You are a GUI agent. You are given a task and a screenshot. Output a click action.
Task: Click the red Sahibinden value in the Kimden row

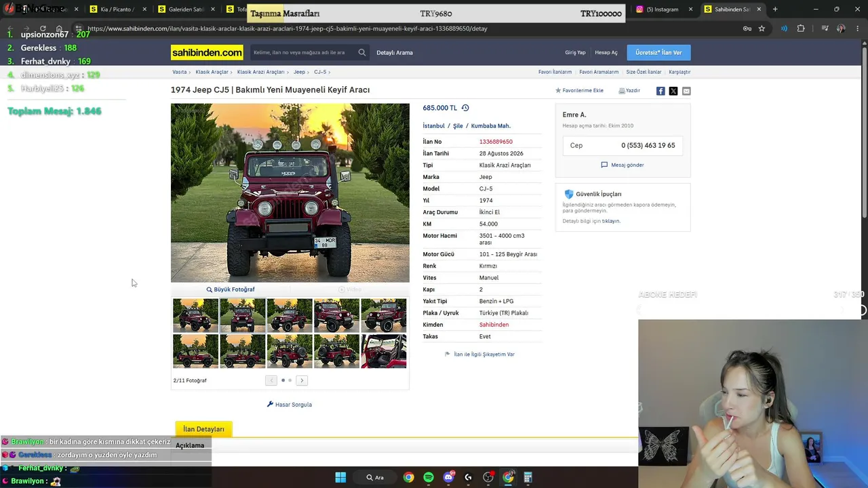click(494, 325)
